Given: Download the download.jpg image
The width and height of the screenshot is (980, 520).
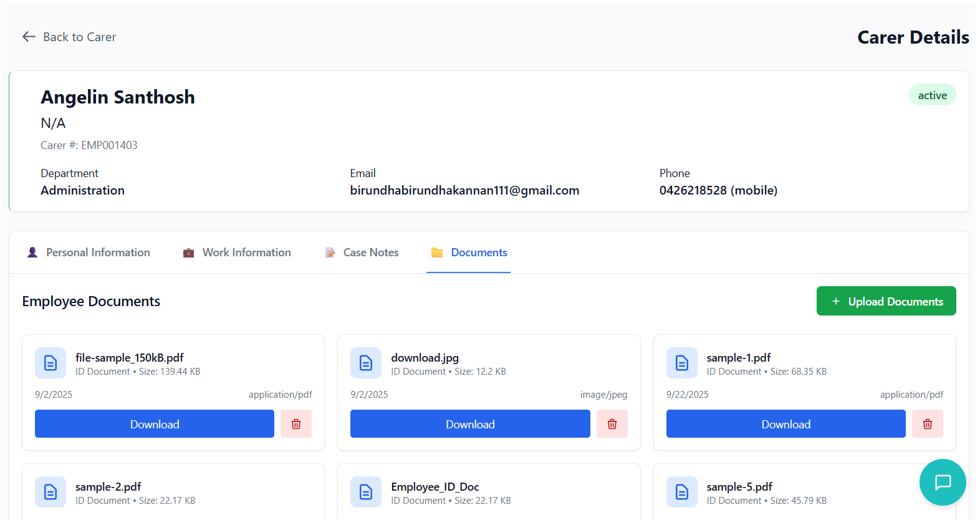Looking at the screenshot, I should click(470, 424).
